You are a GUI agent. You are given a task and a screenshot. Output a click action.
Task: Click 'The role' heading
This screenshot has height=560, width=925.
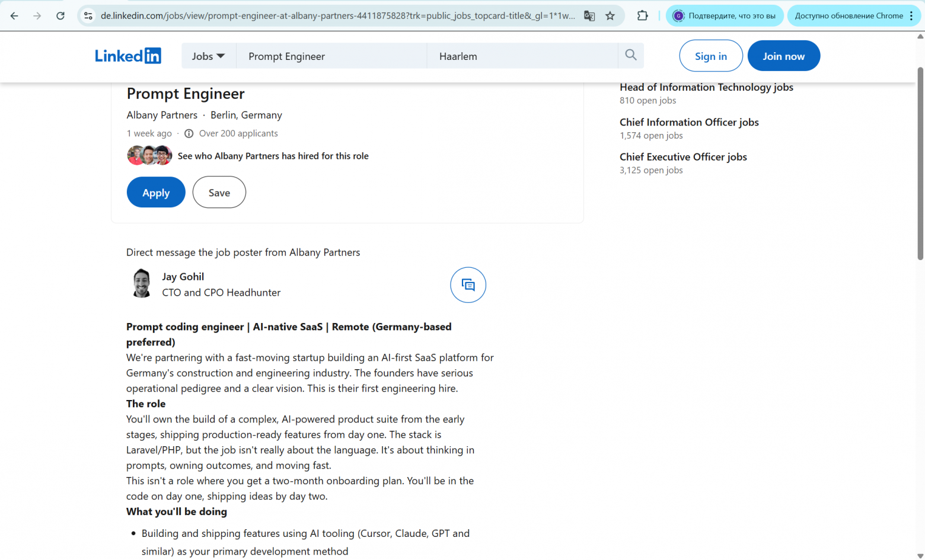[146, 404]
